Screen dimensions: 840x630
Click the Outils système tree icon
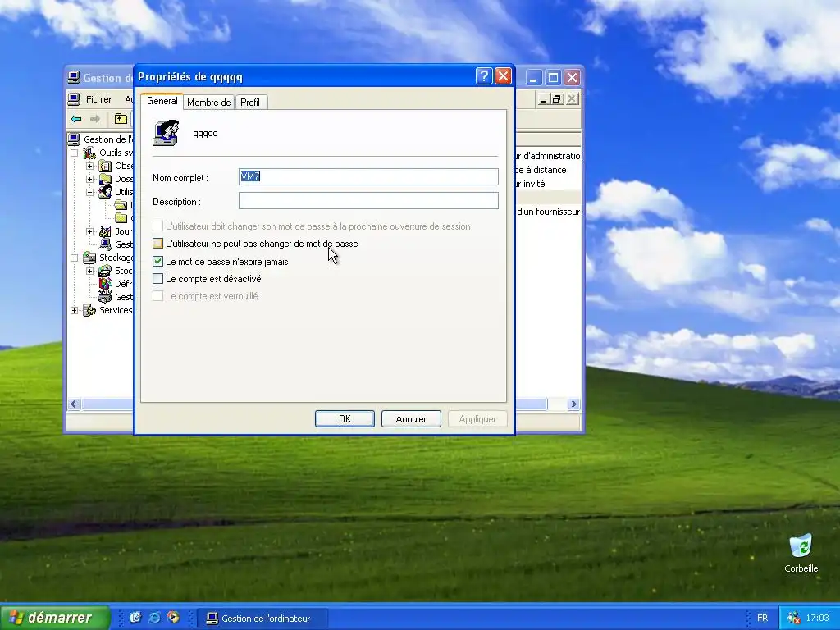coord(90,153)
